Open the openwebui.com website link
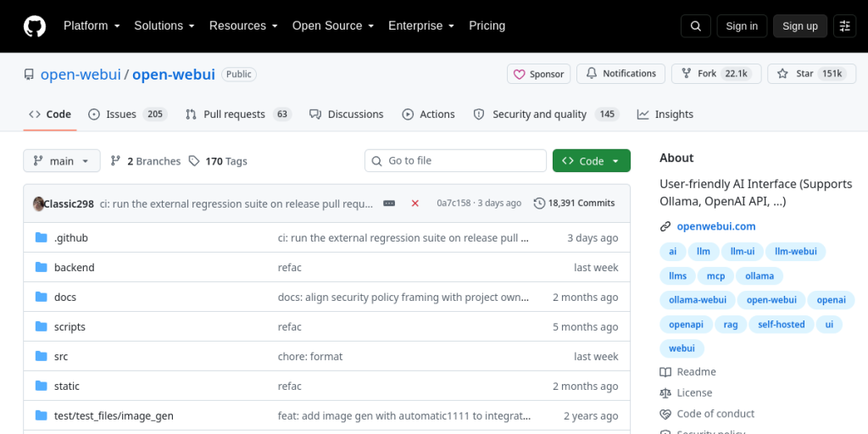This screenshot has width=868, height=434. (x=715, y=226)
